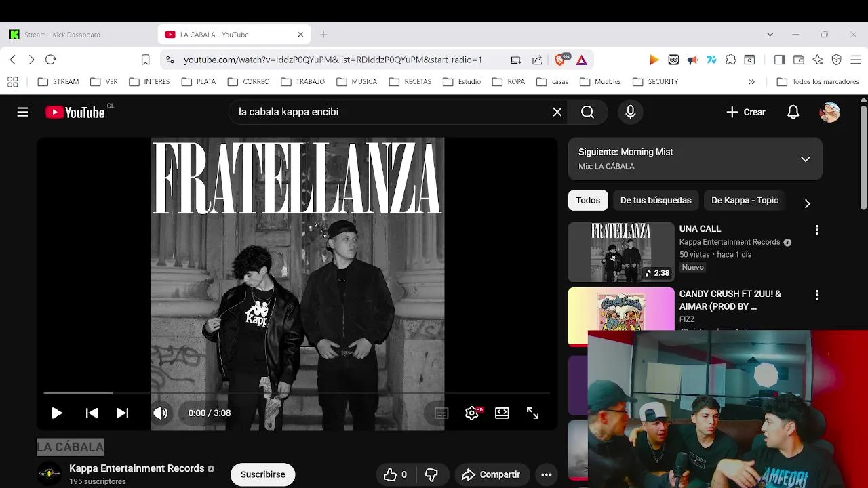Bookmark this page
Screen dimensions: 868x488
(145, 60)
